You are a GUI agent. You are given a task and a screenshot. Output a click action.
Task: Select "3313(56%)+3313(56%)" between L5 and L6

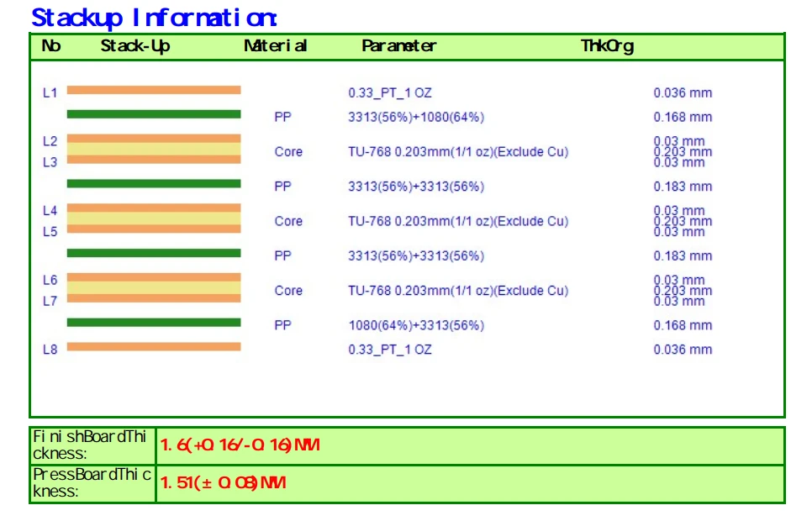(416, 255)
